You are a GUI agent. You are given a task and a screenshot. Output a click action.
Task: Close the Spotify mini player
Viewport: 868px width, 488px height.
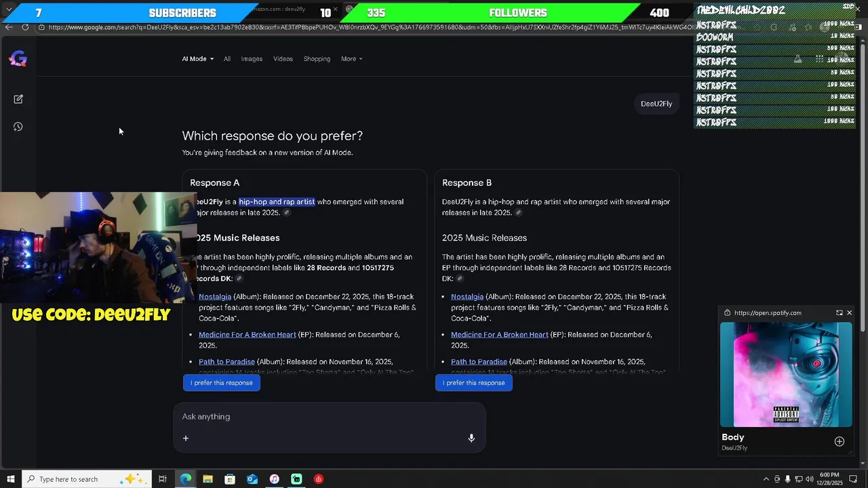[x=849, y=312]
